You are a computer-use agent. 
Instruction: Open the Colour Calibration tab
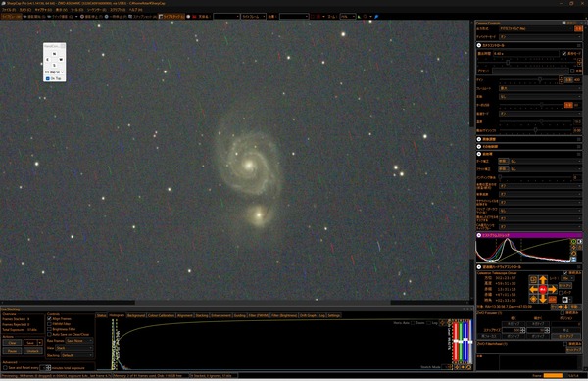(161, 315)
